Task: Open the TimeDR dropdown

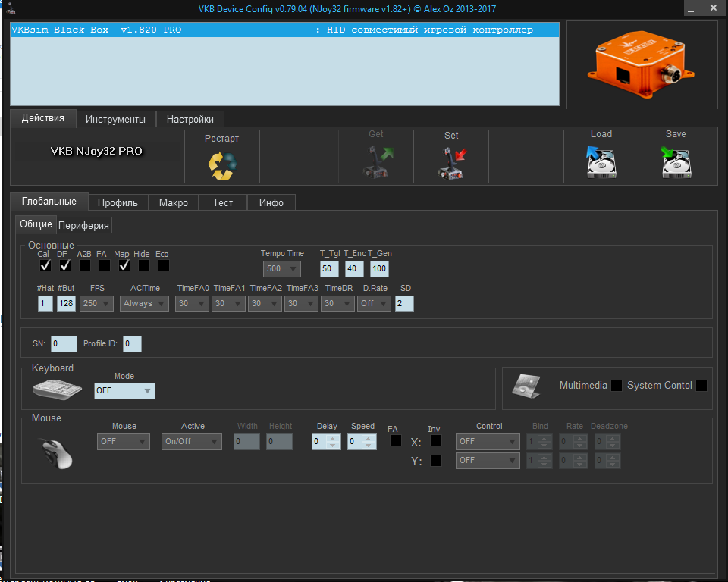Action: point(338,304)
